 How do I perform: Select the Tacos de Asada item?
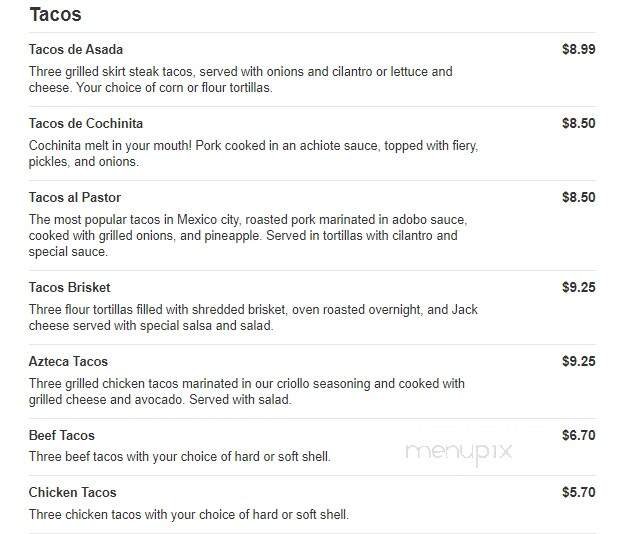pos(76,49)
